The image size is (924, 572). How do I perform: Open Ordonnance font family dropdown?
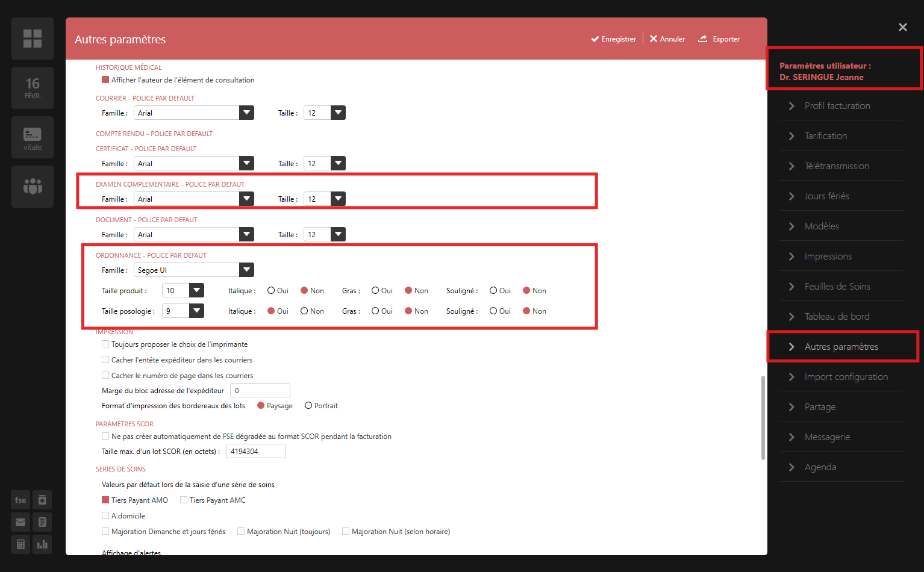click(x=246, y=270)
